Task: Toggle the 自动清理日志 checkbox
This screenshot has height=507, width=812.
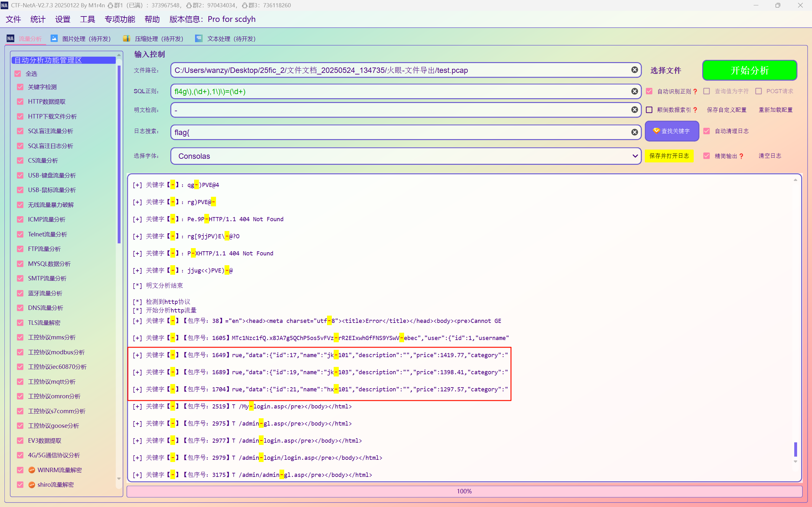Action: click(707, 131)
